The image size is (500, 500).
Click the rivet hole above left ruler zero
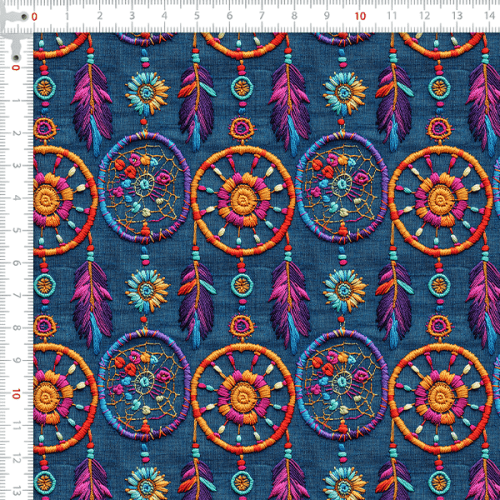coord(16,57)
